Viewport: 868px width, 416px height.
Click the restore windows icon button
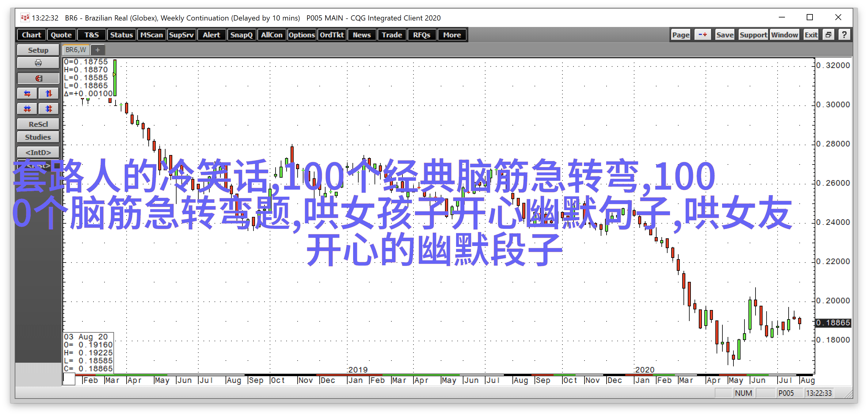(828, 35)
